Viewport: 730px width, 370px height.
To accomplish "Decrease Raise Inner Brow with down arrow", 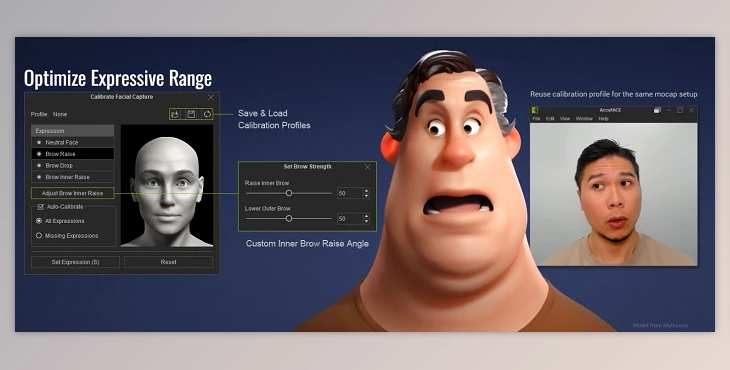I will click(x=366, y=196).
